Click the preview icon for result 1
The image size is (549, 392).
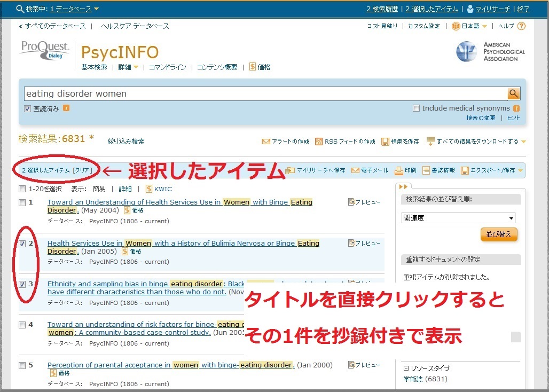pos(351,202)
